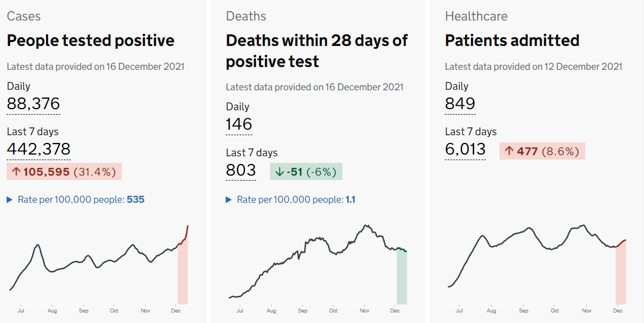Click the red up-arrow beside 105,595
Image resolution: width=644 pixels, height=323 pixels.
tap(16, 172)
